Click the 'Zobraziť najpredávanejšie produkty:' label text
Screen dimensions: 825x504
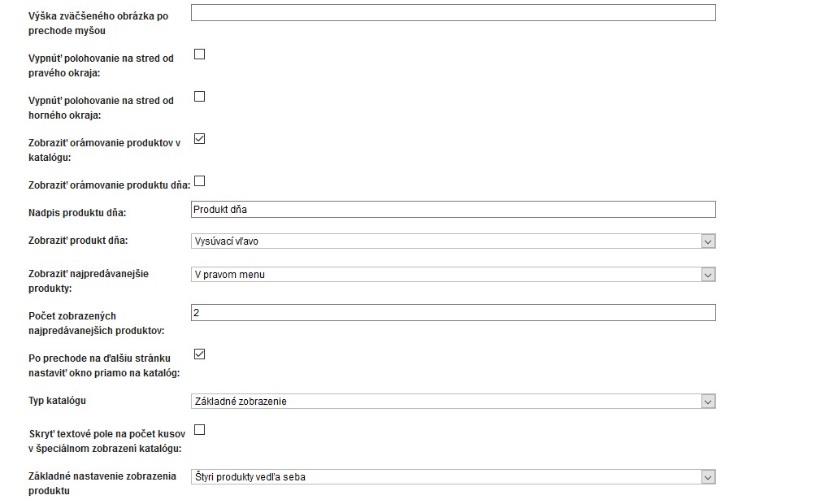[x=89, y=281]
